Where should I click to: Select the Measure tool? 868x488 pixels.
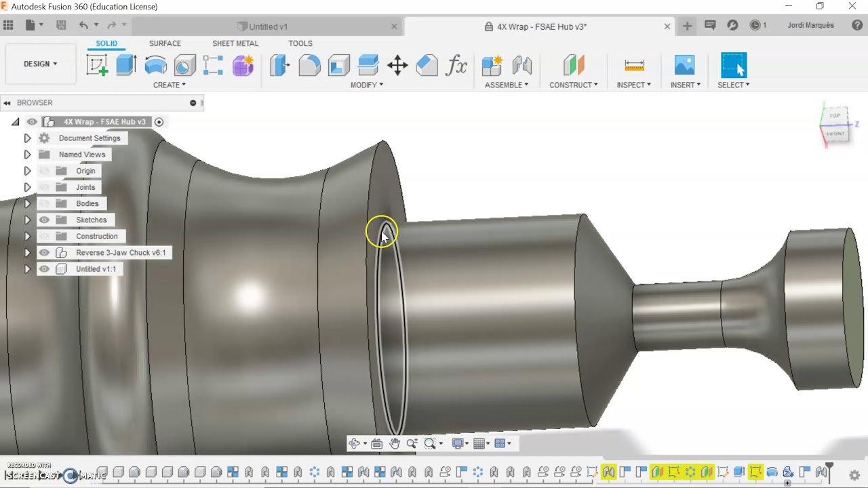coord(634,65)
